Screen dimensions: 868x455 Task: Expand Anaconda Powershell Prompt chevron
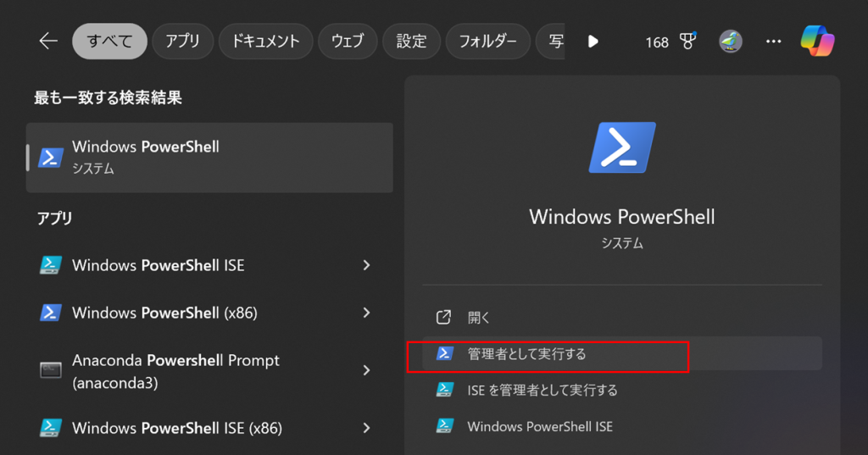pos(366,371)
